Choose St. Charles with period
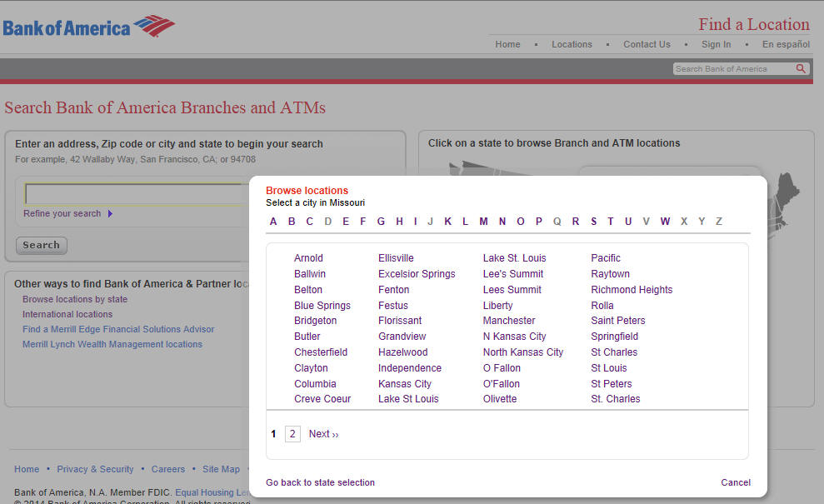The image size is (824, 504). pyautogui.click(x=616, y=399)
